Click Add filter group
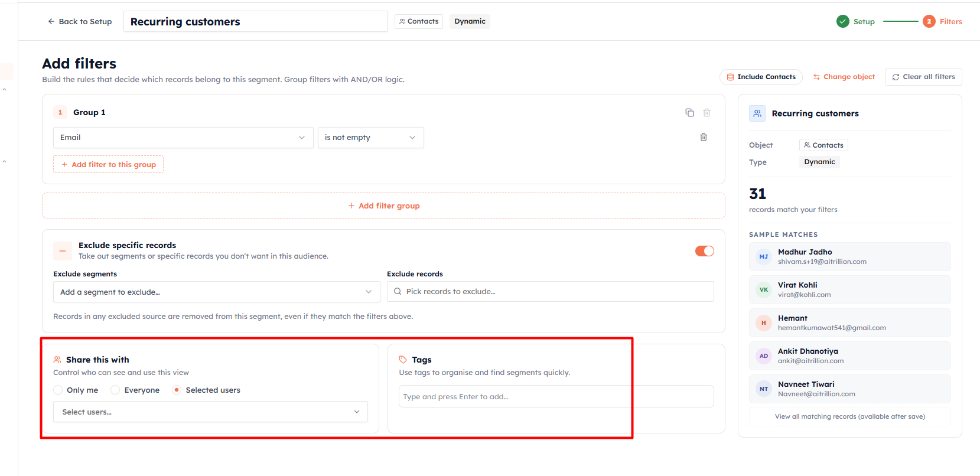The image size is (980, 476). click(384, 206)
